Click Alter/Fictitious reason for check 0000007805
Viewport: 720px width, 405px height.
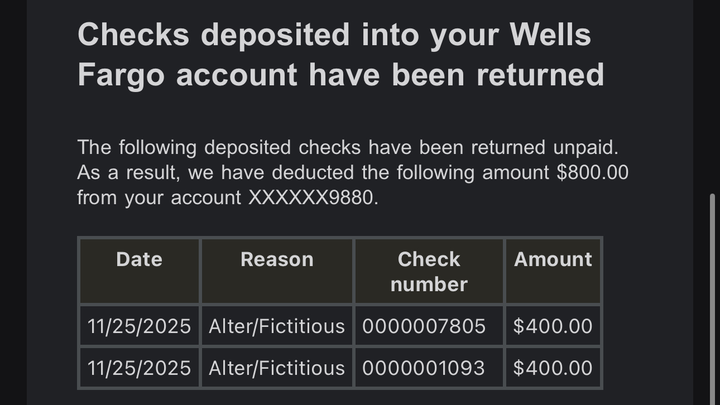point(277,326)
